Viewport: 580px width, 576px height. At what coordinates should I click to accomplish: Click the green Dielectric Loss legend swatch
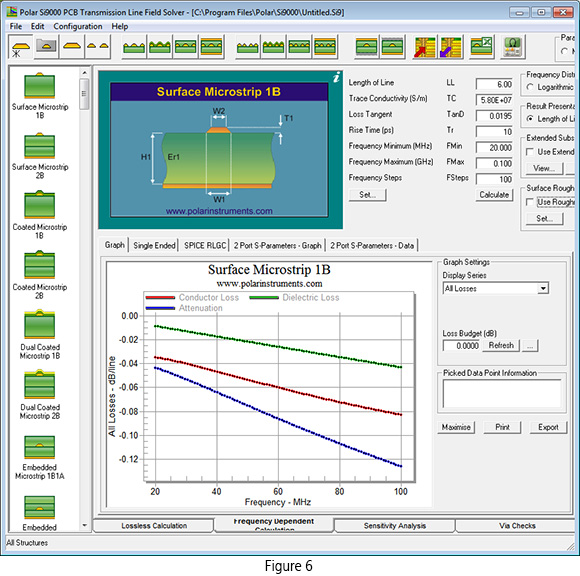(x=264, y=297)
